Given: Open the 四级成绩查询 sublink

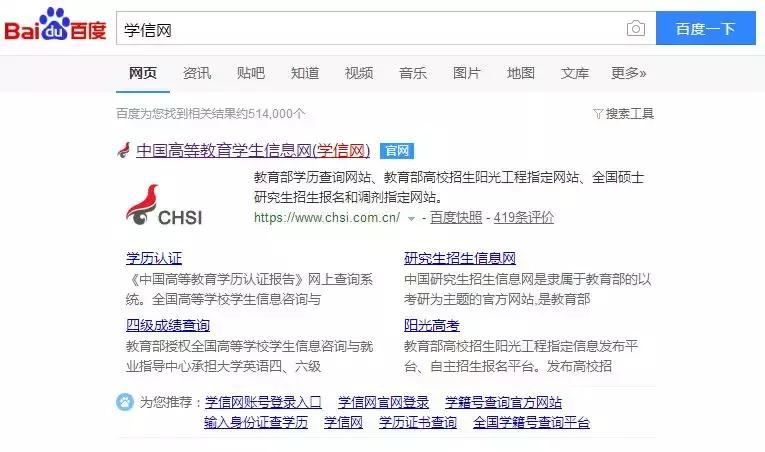Looking at the screenshot, I should coord(168,325).
